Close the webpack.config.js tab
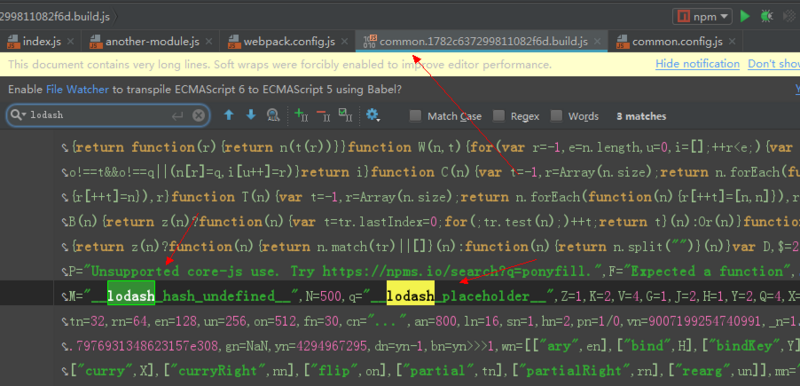Screen dimensions: 800x386 click(x=344, y=42)
